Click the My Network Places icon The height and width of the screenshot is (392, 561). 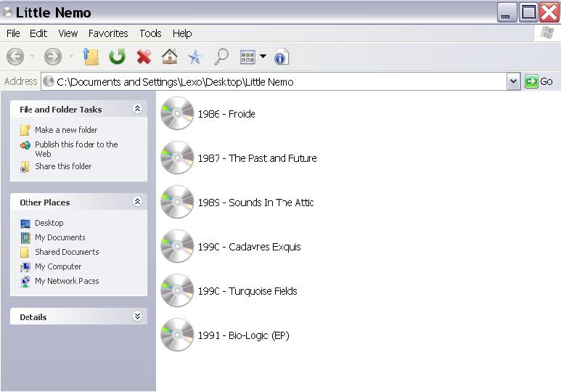pos(25,282)
